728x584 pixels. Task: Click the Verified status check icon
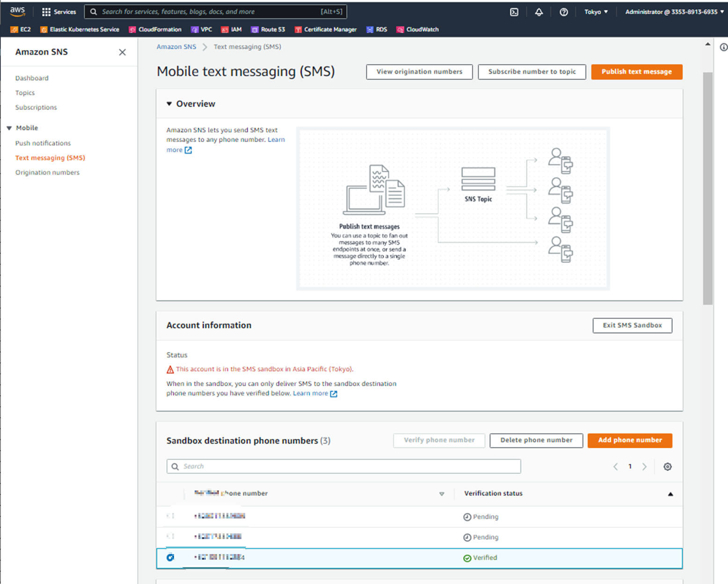point(467,558)
